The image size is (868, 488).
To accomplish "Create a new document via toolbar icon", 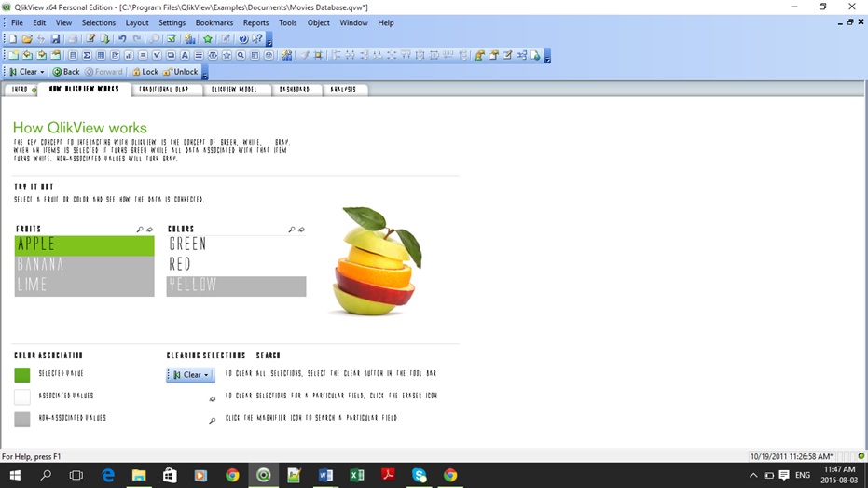I will point(13,39).
